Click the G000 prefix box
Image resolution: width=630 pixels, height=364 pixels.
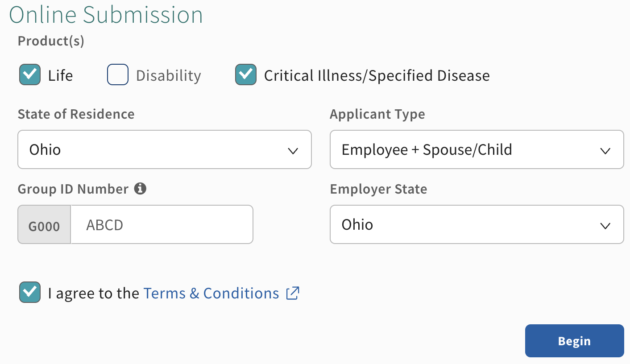(x=44, y=225)
